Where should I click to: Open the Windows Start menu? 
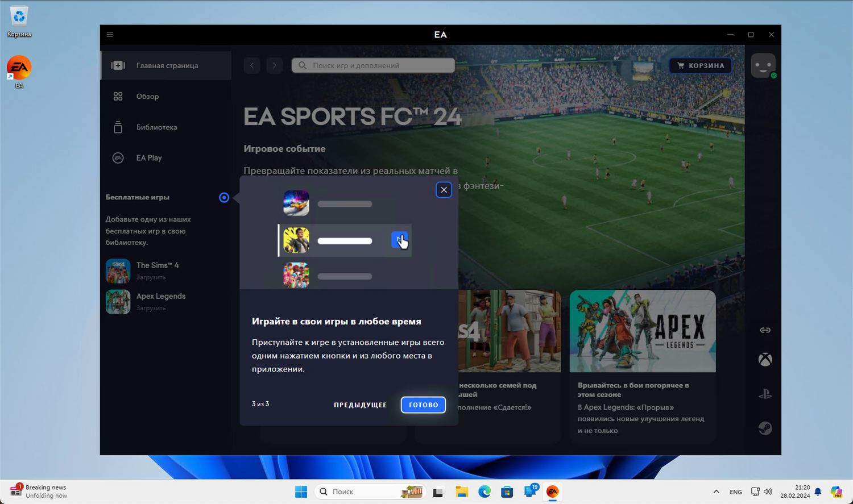(301, 491)
